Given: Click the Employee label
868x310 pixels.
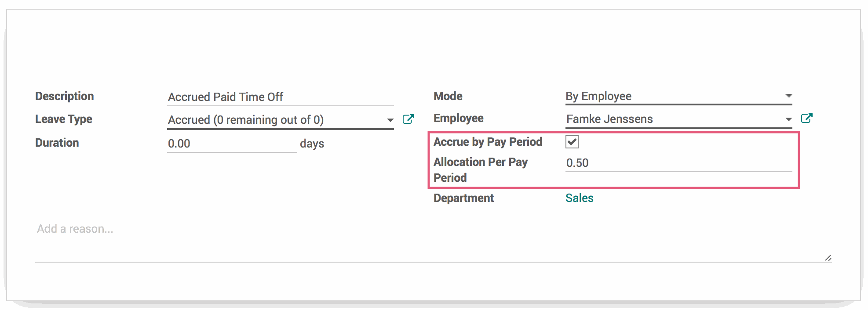Looking at the screenshot, I should coord(459,118).
